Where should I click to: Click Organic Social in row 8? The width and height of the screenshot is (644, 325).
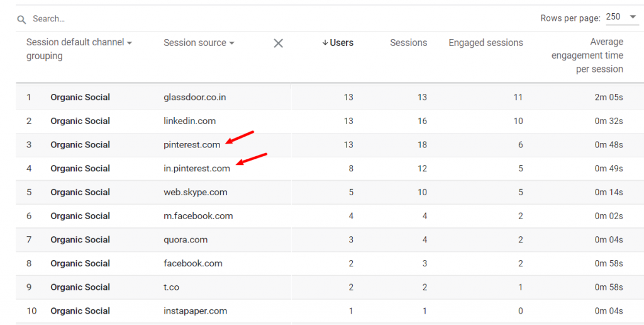pos(80,263)
